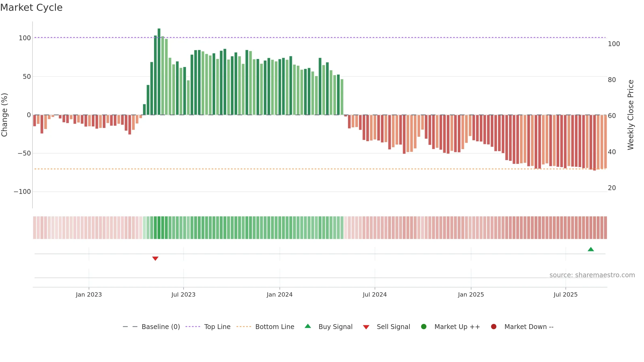Click the −50 left axis tick label
This screenshot has height=362, width=644.
(x=24, y=153)
